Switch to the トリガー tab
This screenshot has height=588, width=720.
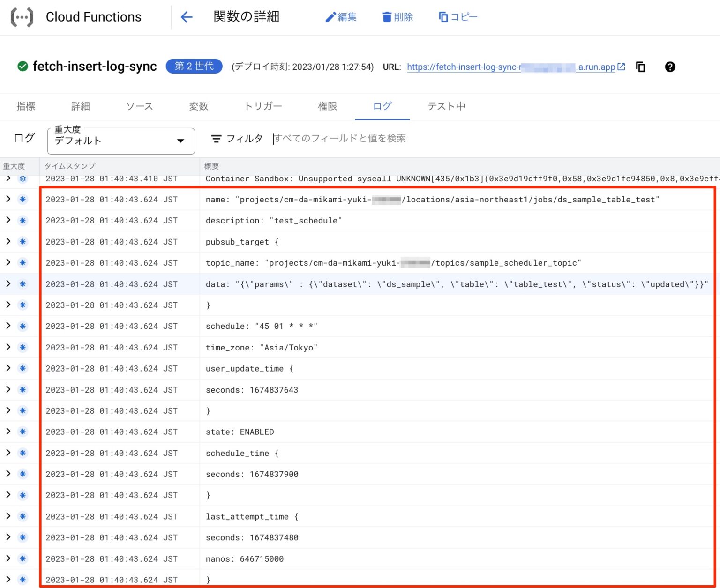[263, 106]
